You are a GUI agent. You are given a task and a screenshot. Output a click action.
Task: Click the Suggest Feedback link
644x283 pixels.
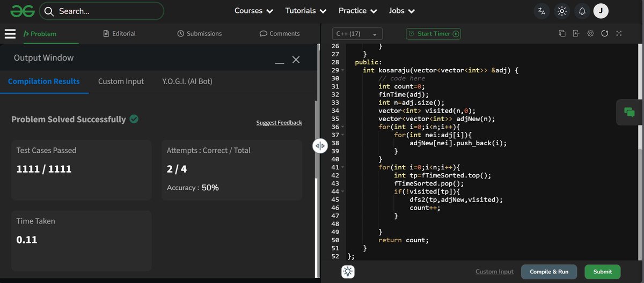279,123
